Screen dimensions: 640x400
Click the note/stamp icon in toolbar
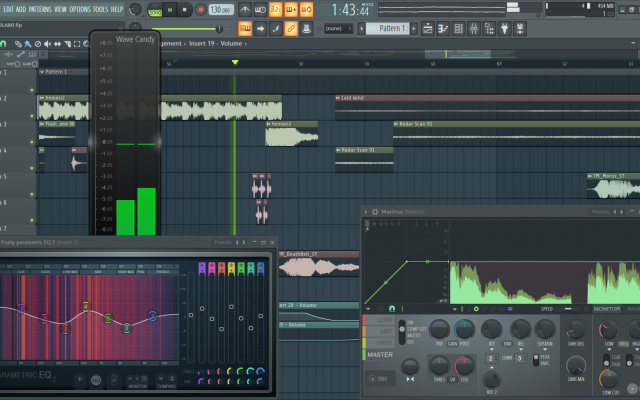(307, 29)
